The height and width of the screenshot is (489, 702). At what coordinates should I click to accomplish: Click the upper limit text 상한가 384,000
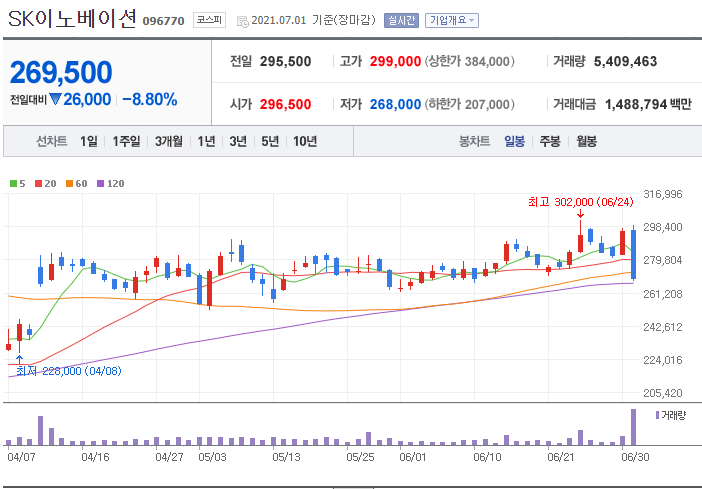(x=470, y=61)
